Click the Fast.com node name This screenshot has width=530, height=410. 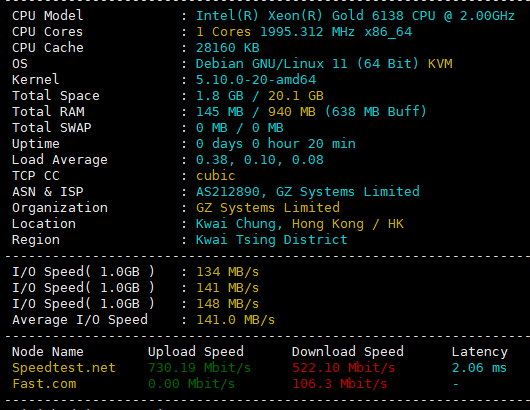point(44,384)
